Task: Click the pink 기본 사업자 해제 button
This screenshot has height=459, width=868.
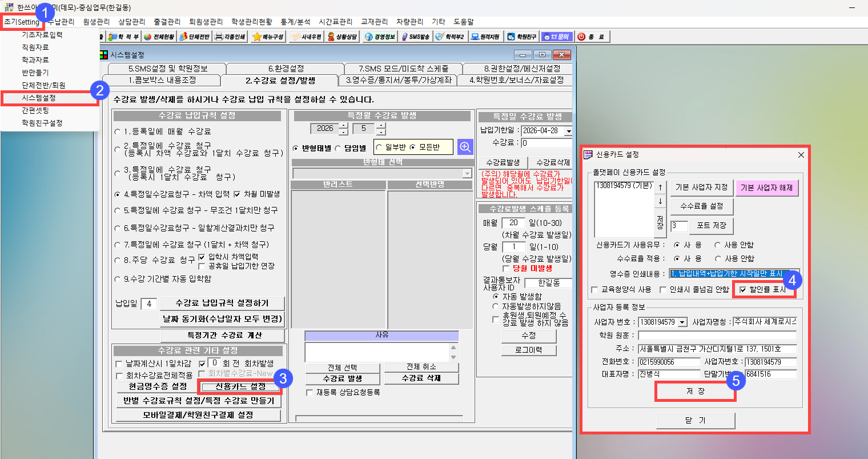Action: 766,187
